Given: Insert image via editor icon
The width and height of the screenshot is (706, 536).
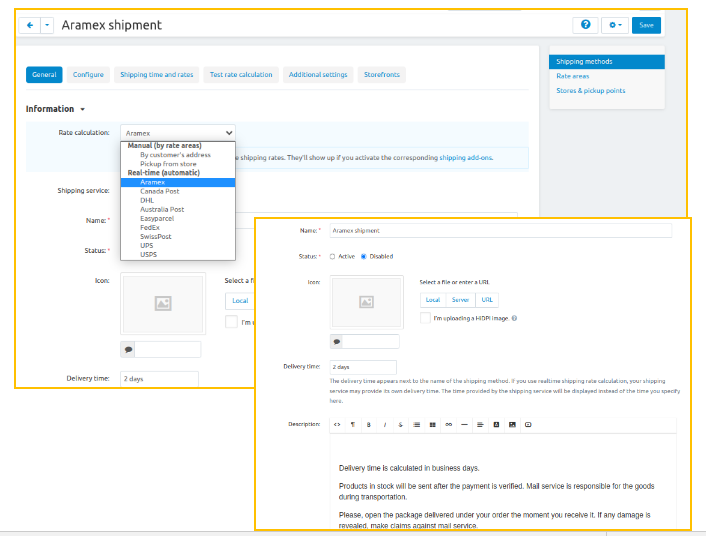Looking at the screenshot, I should [512, 425].
